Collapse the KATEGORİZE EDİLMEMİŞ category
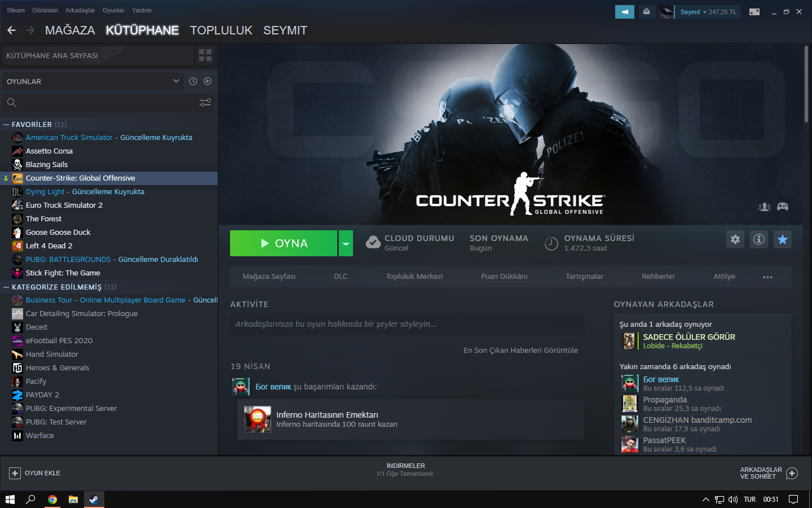Screen dimensions: 812x508 click(x=6, y=287)
